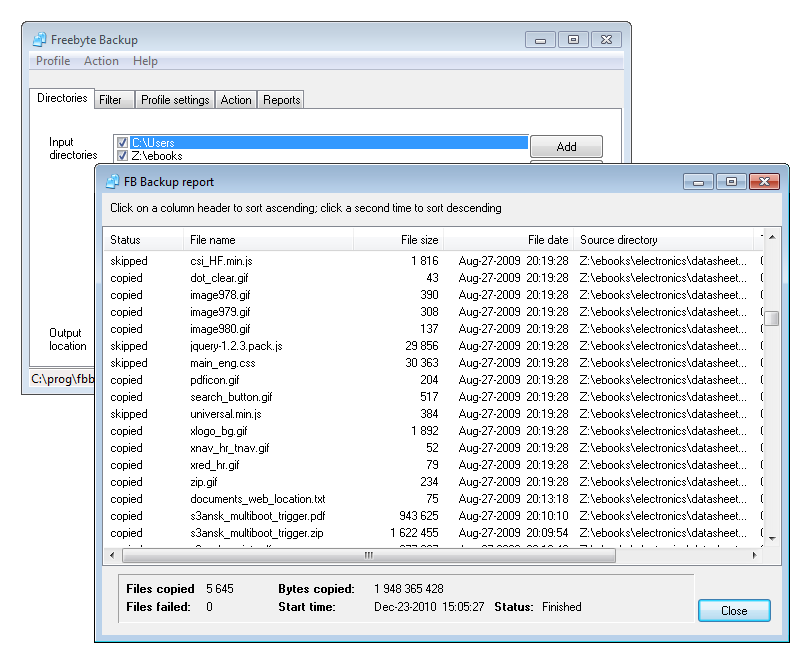Select the s3ansk_multiboot_trigger.zip row
This screenshot has height=661, width=812.
click(433, 533)
